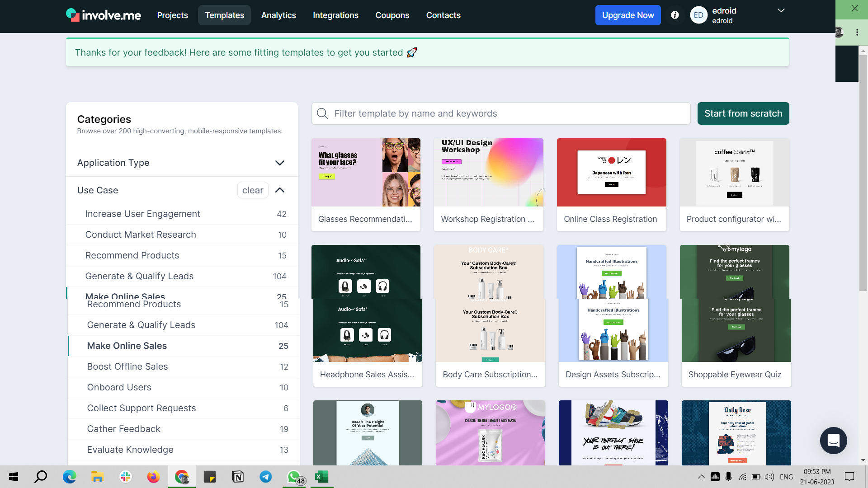Launch Excel from the taskbar

pos(321,477)
